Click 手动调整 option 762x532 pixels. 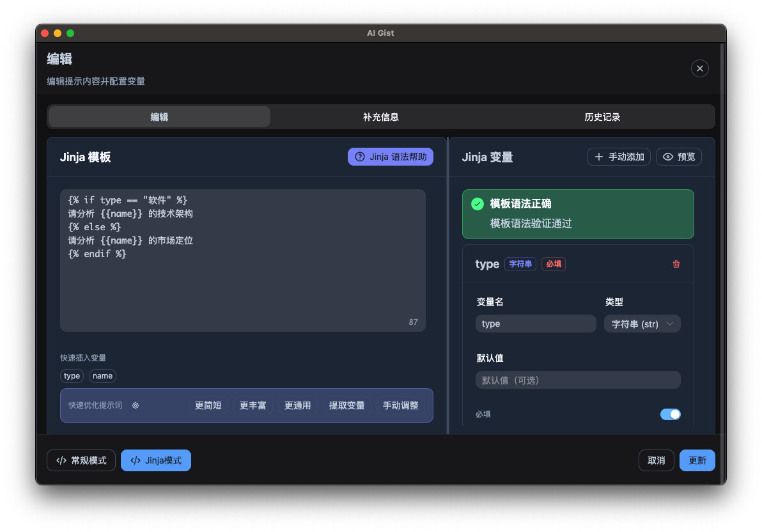coord(400,405)
